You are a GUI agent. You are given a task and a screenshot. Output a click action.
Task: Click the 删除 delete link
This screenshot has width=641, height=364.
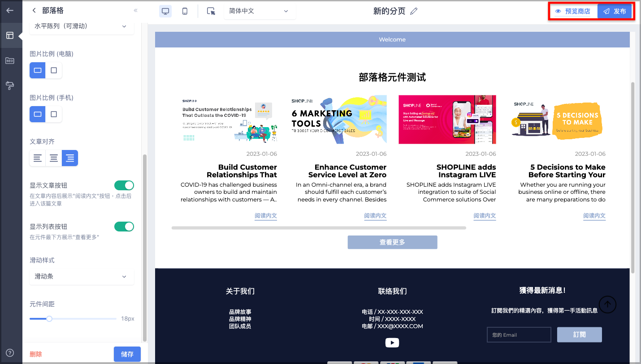click(x=36, y=354)
